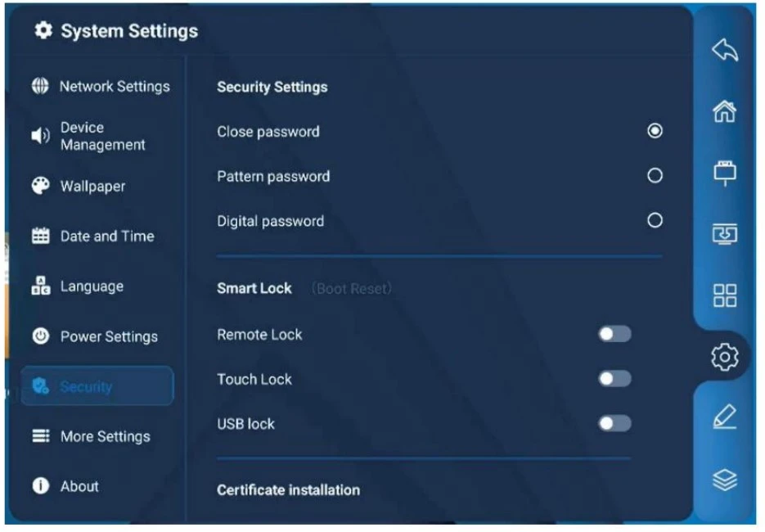Screen dimensions: 765x532
Task: Click the globe icon for Network Settings
Action: [40, 86]
